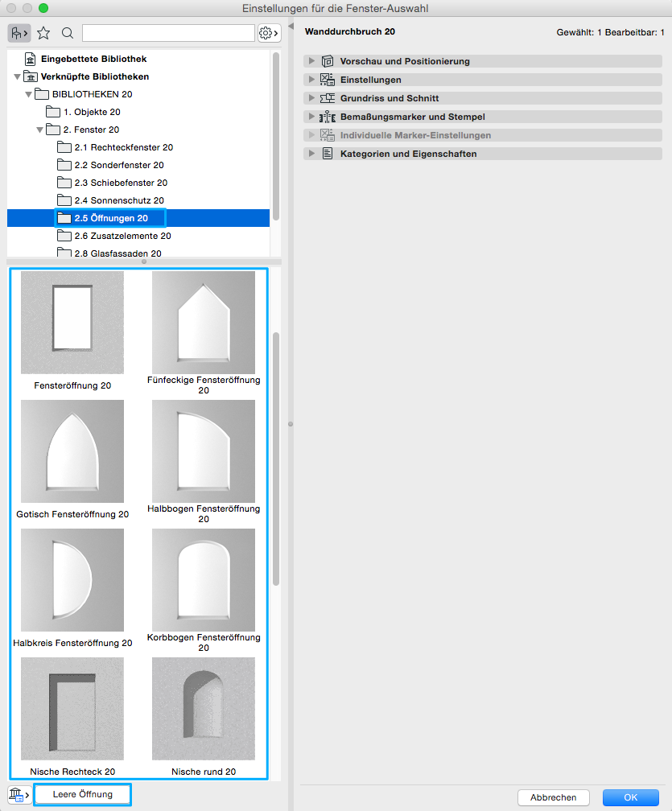Open the gear settings menu beside search

click(269, 33)
